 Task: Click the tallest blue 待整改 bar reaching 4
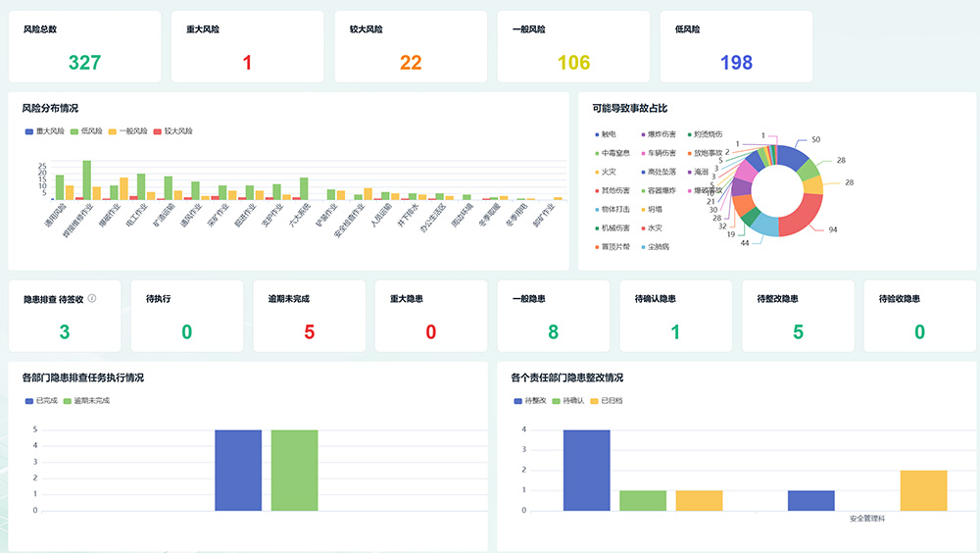point(587,471)
